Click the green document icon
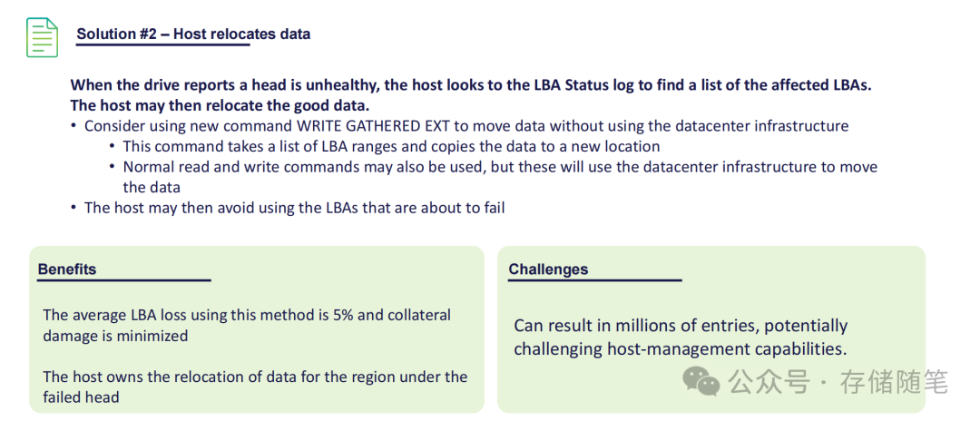This screenshot has height=421, width=980. pos(42,36)
